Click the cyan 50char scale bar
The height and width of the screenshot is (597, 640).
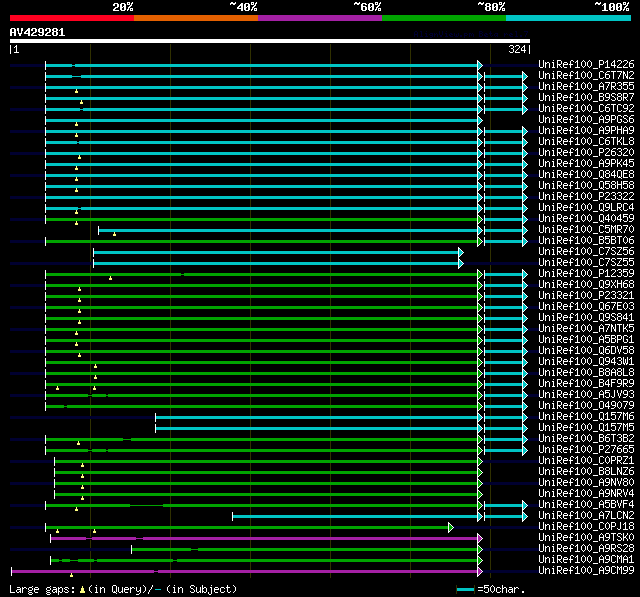click(x=465, y=590)
